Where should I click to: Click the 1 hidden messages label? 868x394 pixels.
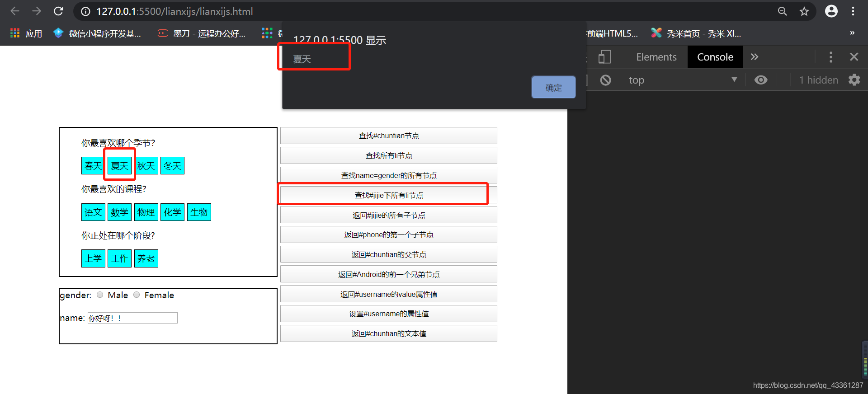coord(818,80)
